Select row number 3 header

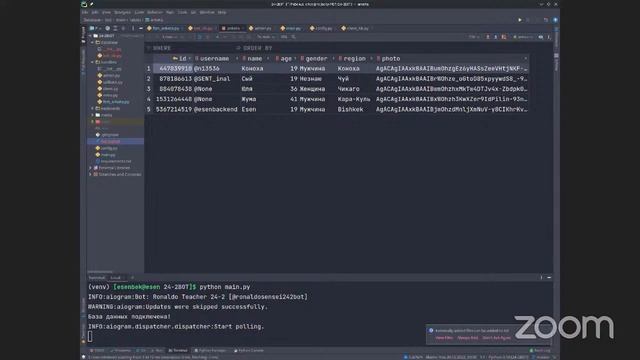[149, 89]
